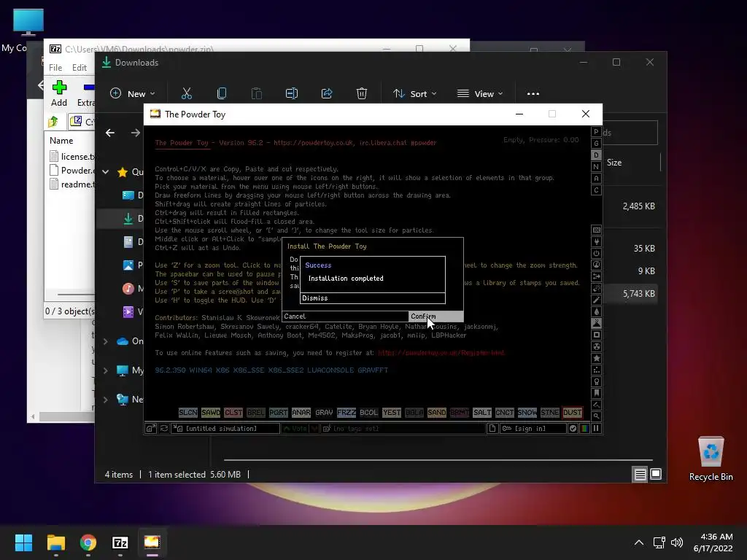747x560 pixels.
Task: Open the Electronics element menu icon
Action: [x=596, y=242]
